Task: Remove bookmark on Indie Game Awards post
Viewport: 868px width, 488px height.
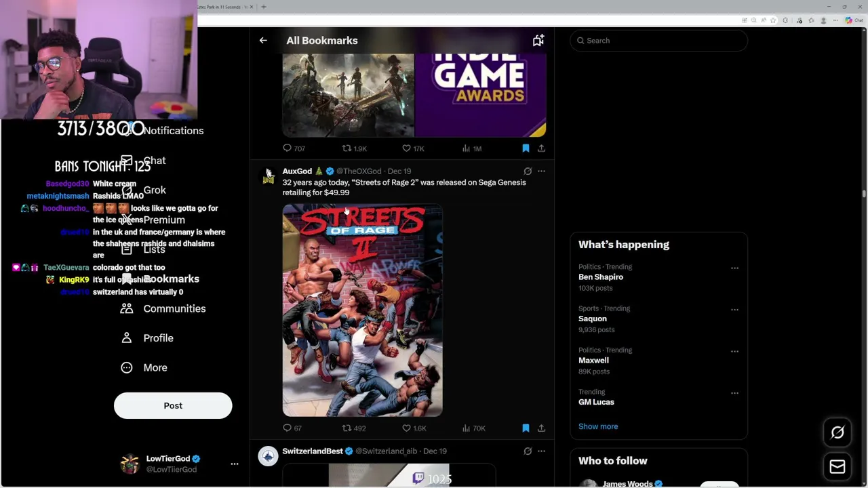Action: coord(526,148)
